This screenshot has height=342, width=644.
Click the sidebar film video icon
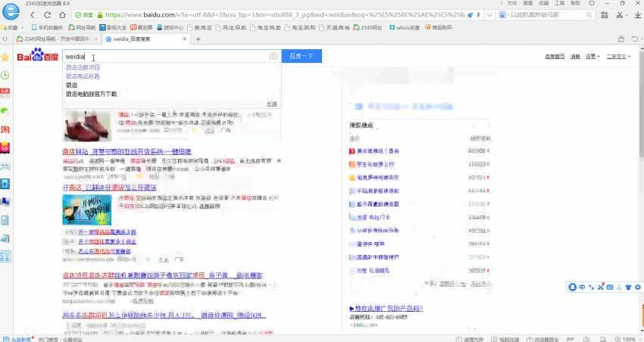pos(5,184)
